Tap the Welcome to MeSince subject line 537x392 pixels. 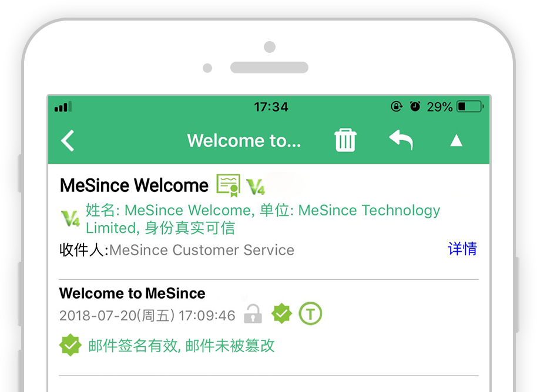tap(132, 293)
